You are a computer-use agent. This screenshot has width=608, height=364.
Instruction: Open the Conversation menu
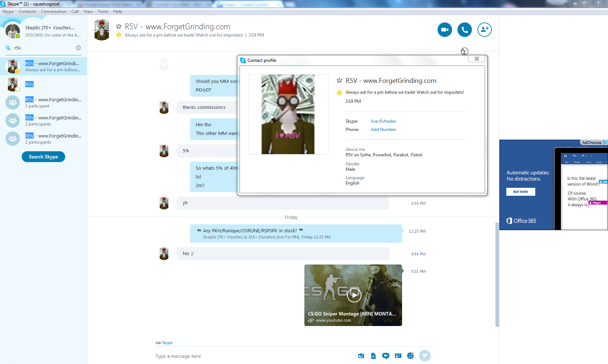[x=54, y=12]
